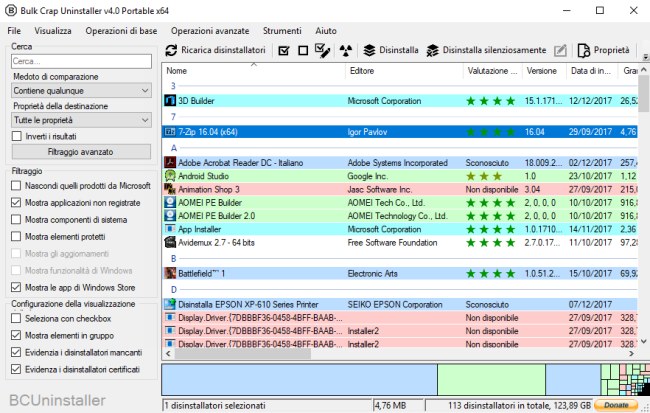The width and height of the screenshot is (650, 413).
Task: Collapse the D group header
Action: [x=174, y=289]
